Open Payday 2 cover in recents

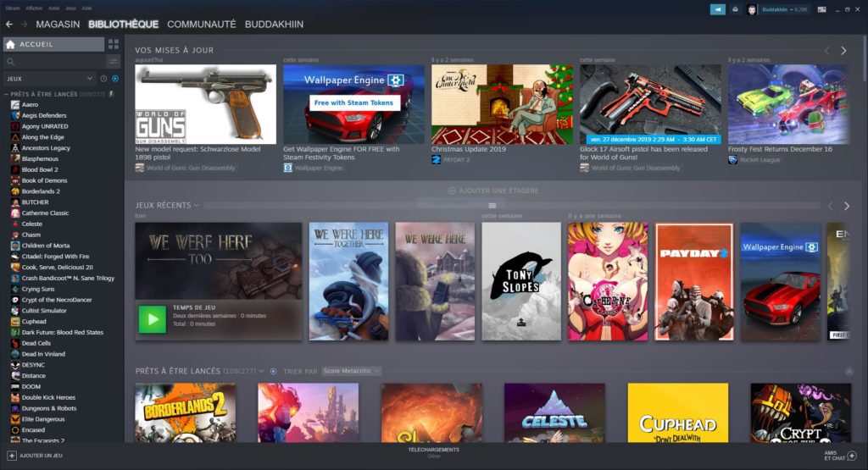pos(693,281)
